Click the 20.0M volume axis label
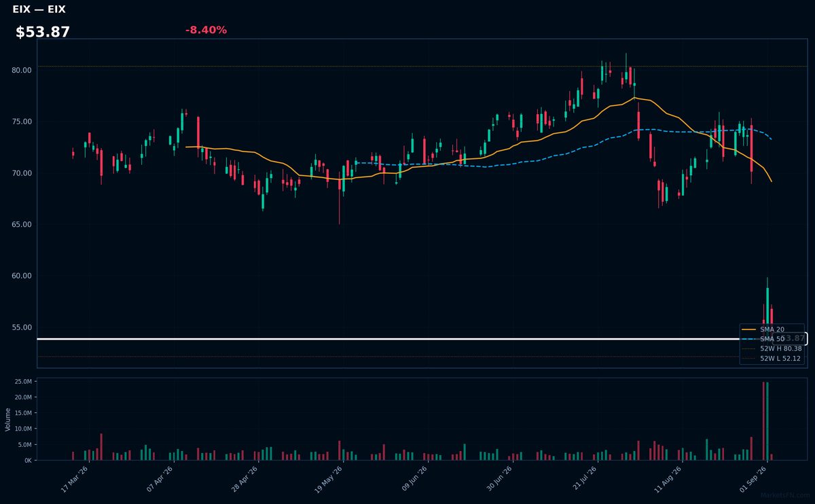 pyautogui.click(x=23, y=397)
